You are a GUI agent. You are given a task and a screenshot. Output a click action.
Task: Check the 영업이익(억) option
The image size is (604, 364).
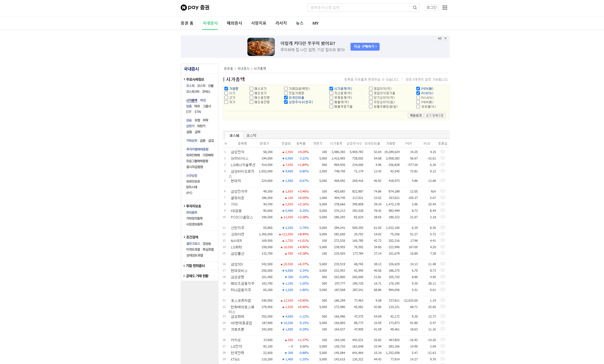[x=371, y=89]
